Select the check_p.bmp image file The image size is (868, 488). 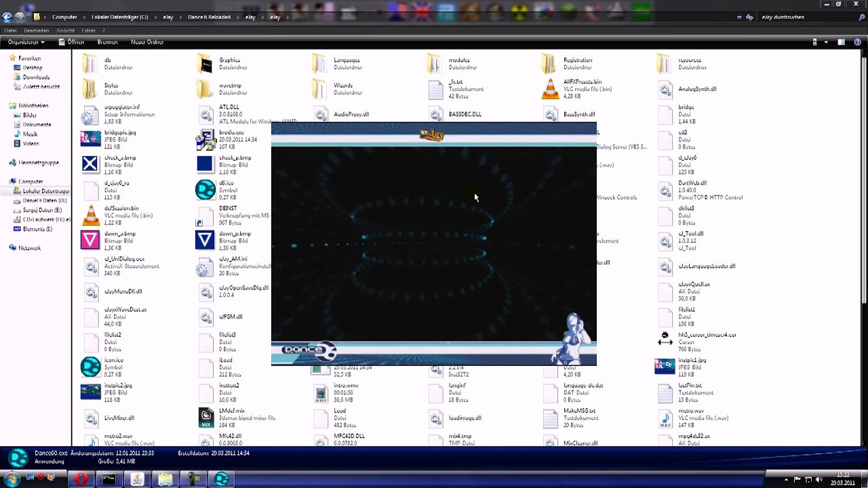click(x=205, y=164)
